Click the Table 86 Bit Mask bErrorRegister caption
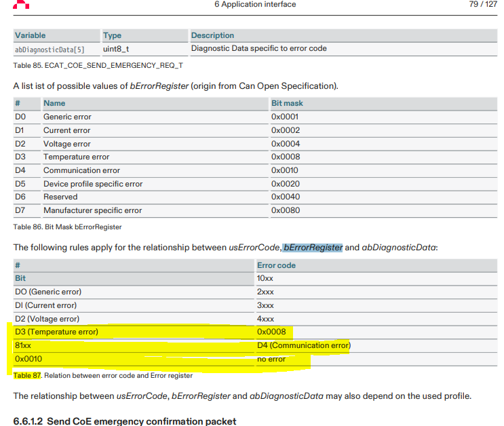 [68, 227]
